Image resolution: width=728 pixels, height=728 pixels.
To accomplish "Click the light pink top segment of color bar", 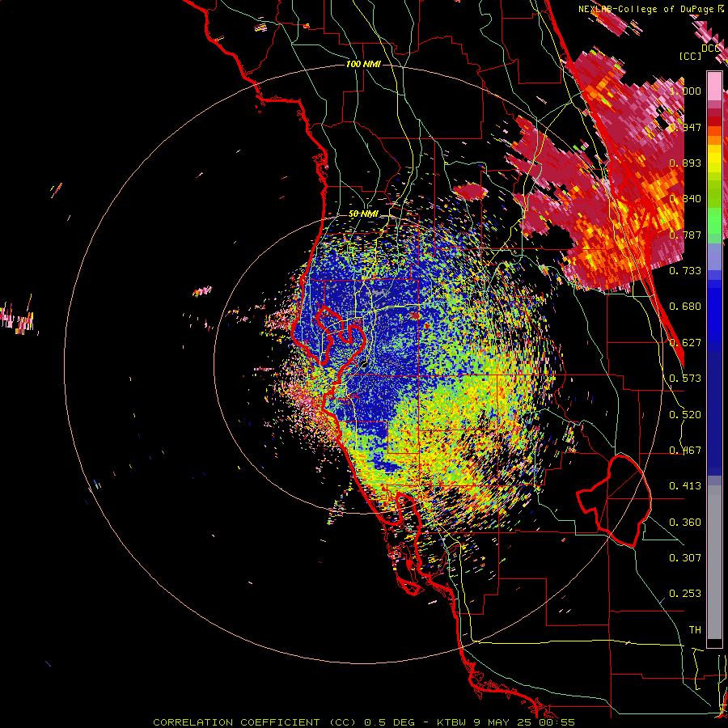I will tap(714, 86).
